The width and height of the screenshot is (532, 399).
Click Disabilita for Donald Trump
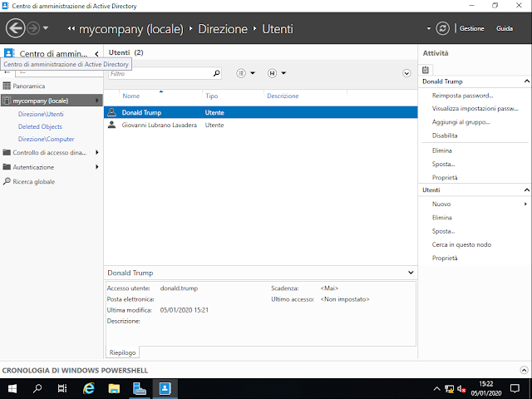pos(445,135)
